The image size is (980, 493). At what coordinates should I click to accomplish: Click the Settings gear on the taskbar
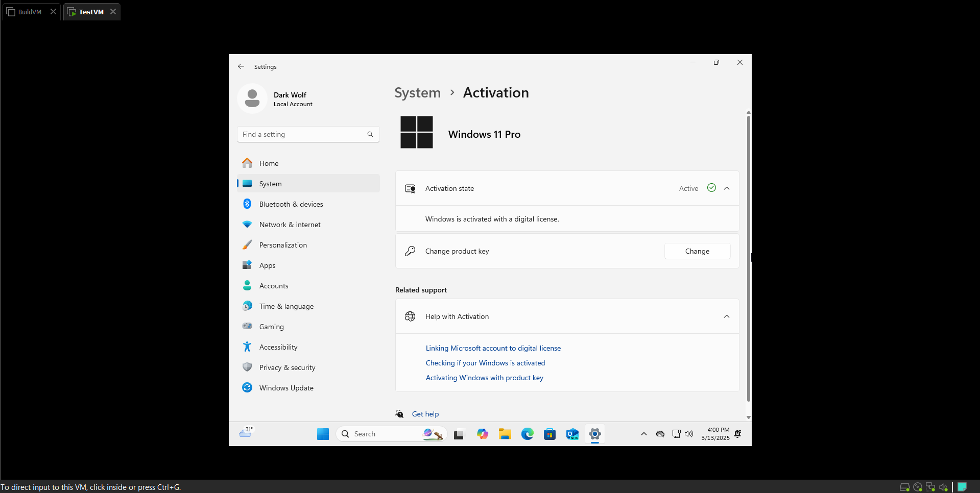click(x=595, y=434)
